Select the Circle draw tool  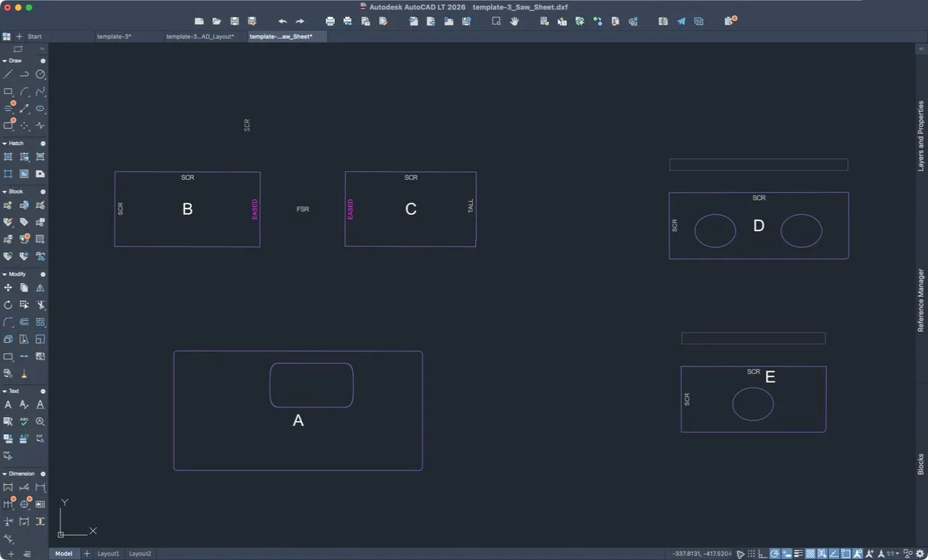(40, 74)
